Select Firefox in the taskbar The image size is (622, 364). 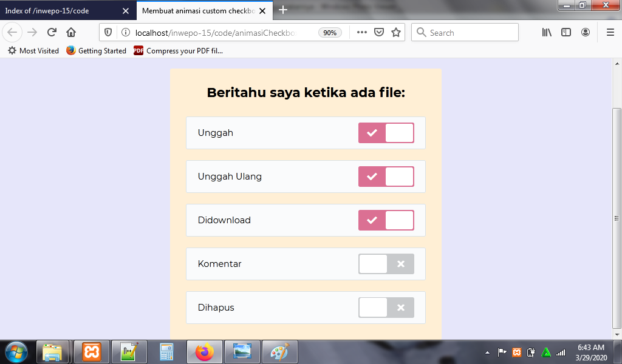tap(204, 352)
